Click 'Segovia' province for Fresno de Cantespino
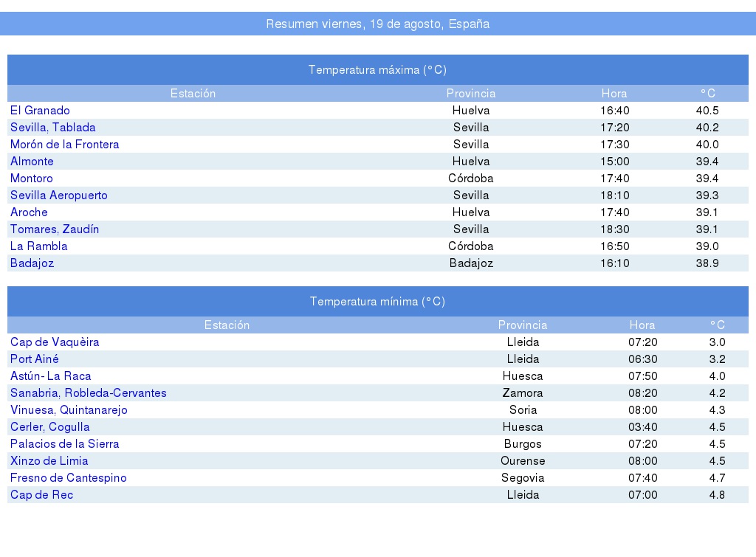 point(523,477)
